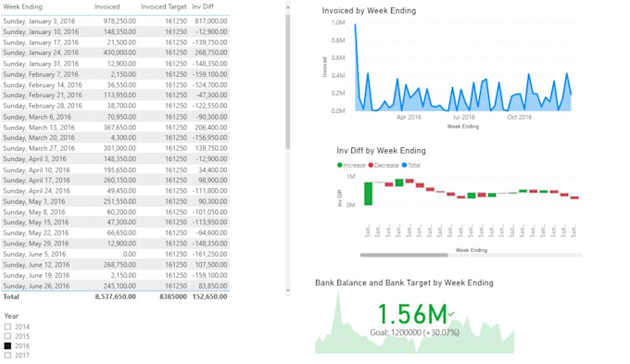
Task: Click the Apr 2016 axis label
Action: pyautogui.click(x=409, y=118)
